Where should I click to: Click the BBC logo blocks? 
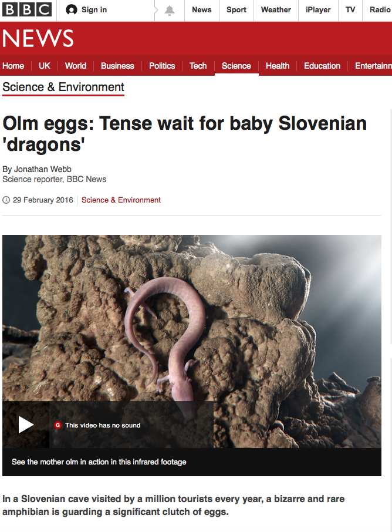(27, 9)
